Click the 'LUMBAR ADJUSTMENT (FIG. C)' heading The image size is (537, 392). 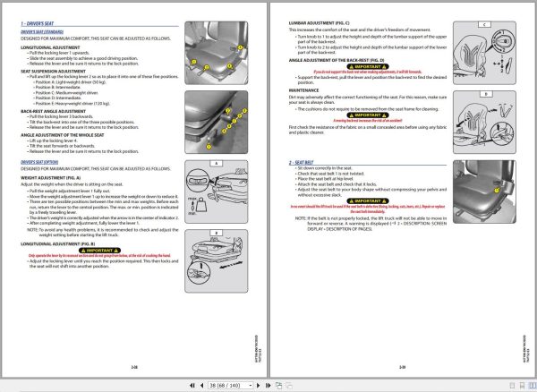coord(320,23)
